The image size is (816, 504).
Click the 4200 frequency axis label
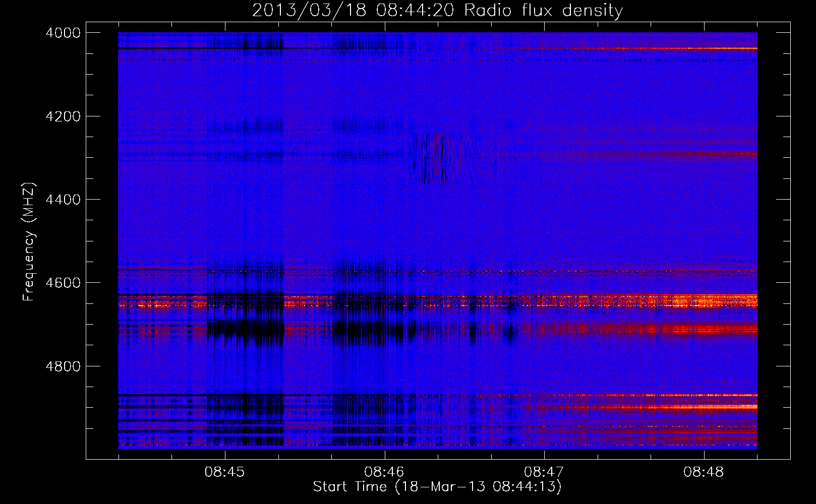pos(63,116)
